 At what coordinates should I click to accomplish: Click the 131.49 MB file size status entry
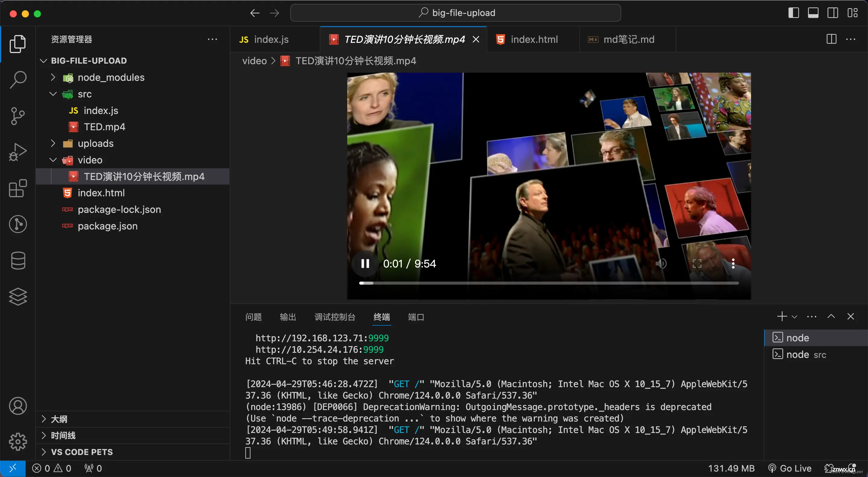pyautogui.click(x=731, y=468)
